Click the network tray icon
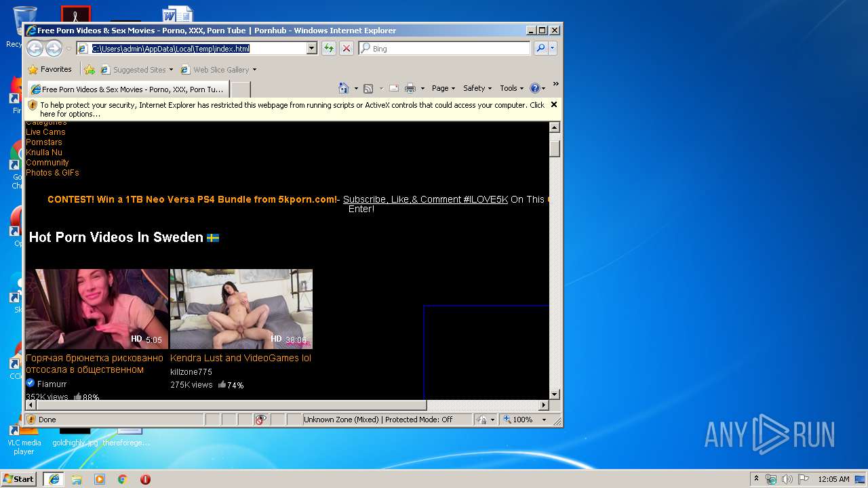868x488 pixels. 771,479
